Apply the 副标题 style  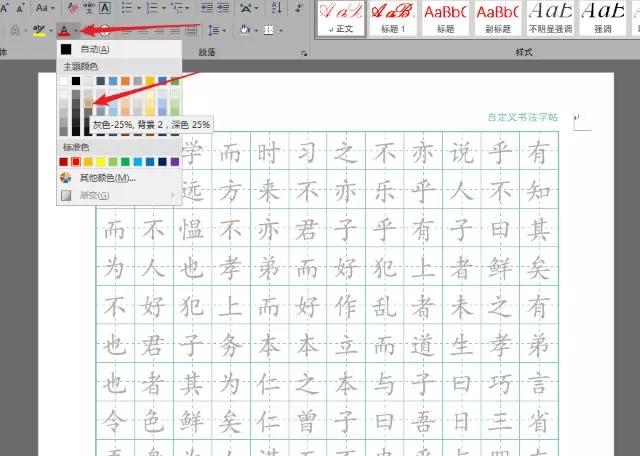pos(498,18)
